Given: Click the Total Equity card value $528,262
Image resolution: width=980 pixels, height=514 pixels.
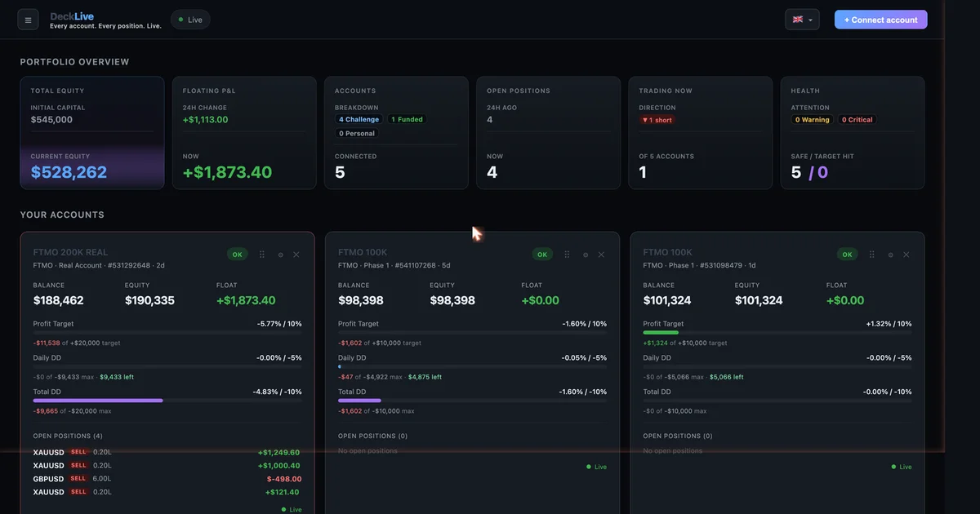Looking at the screenshot, I should pyautogui.click(x=69, y=172).
